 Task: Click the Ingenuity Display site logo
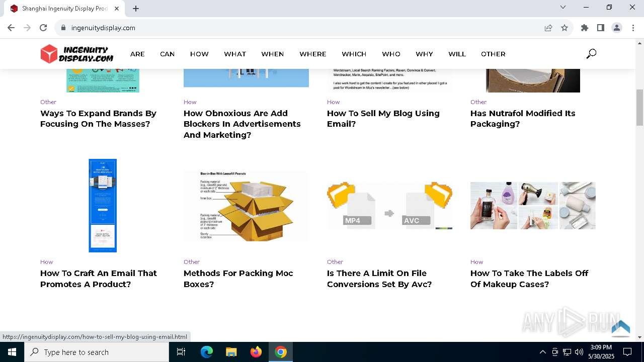[77, 54]
